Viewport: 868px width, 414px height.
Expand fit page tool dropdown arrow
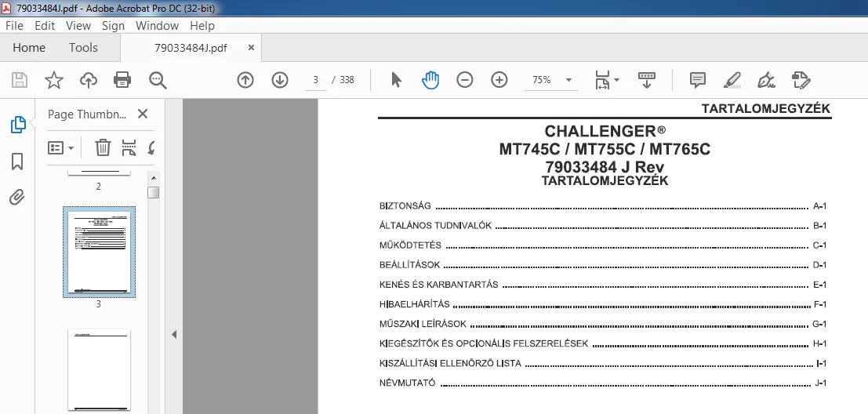pyautogui.click(x=616, y=80)
